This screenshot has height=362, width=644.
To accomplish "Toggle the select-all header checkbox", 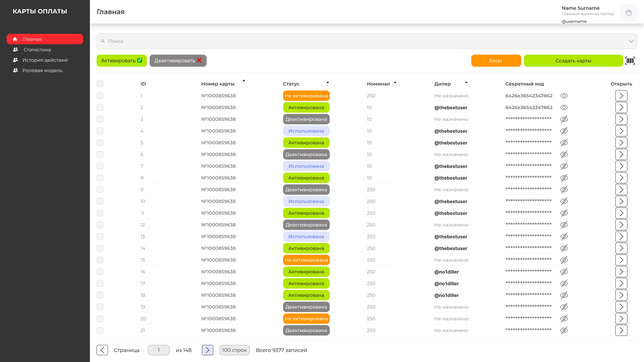I will coord(100,84).
